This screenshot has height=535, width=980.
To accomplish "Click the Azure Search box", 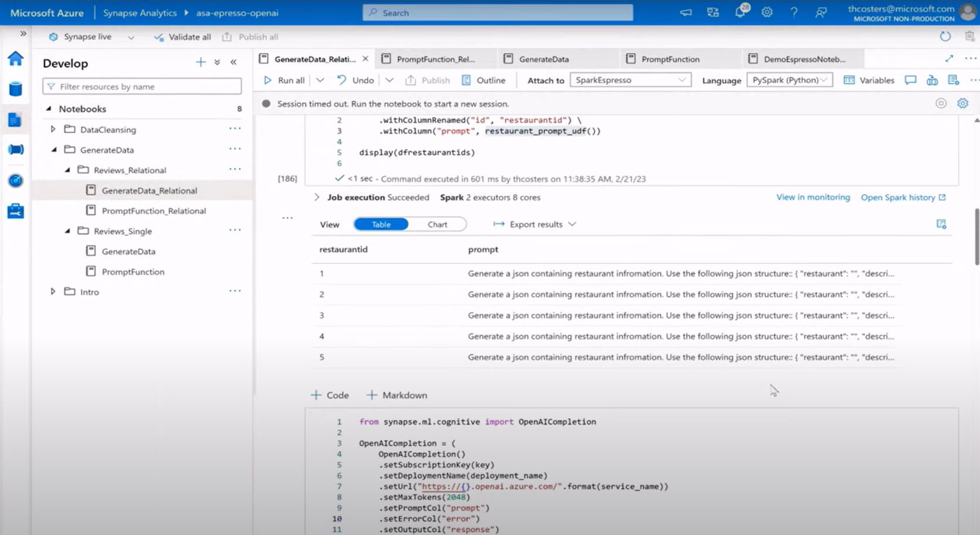I will (498, 12).
